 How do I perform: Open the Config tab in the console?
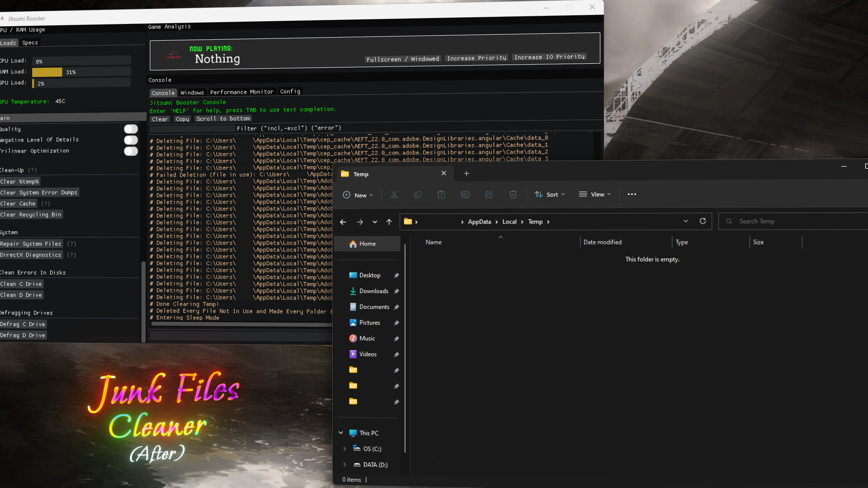tap(290, 91)
